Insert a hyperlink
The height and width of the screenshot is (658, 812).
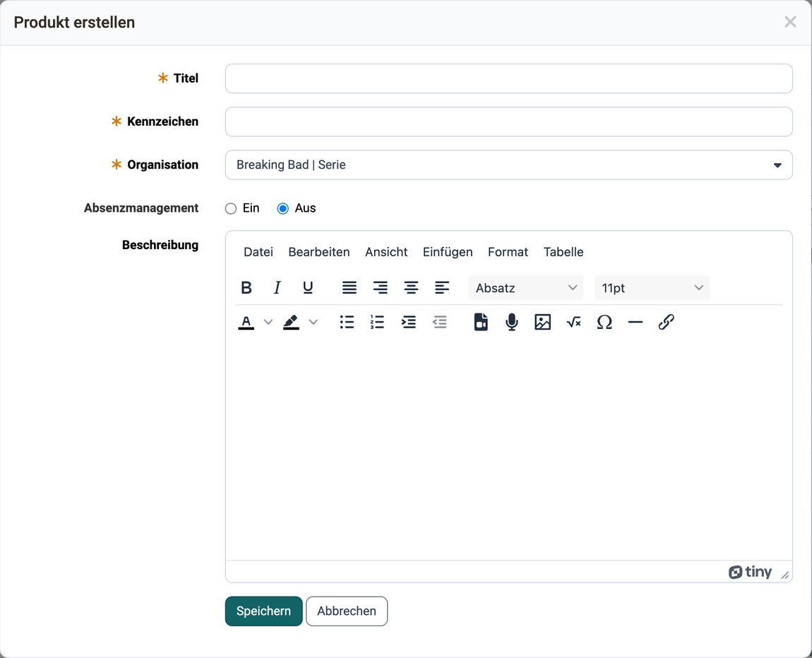point(666,323)
